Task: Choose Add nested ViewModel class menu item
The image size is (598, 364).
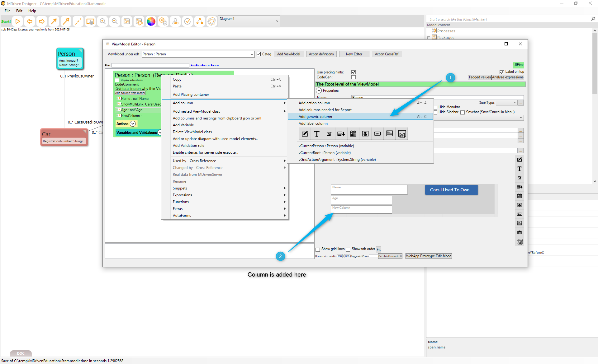Action: pos(196,111)
